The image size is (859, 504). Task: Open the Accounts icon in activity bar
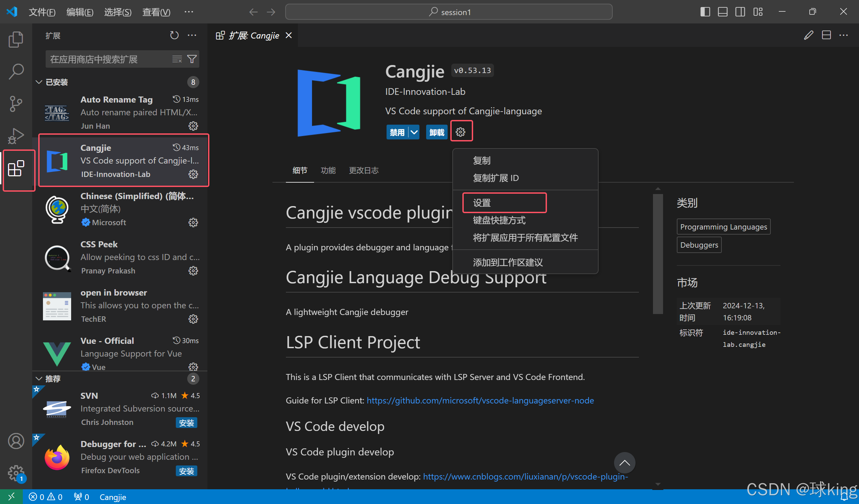click(16, 441)
